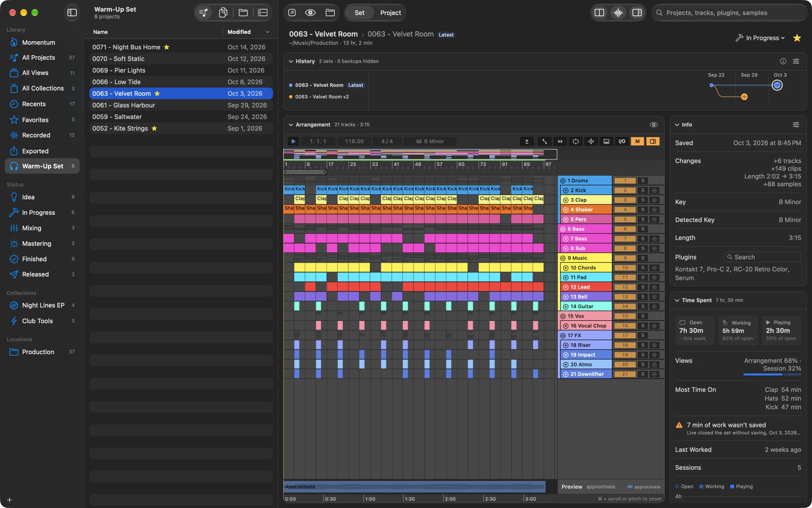Screen dimensions: 812x508
Task: Open the Night Lines EP collection
Action: click(42, 305)
